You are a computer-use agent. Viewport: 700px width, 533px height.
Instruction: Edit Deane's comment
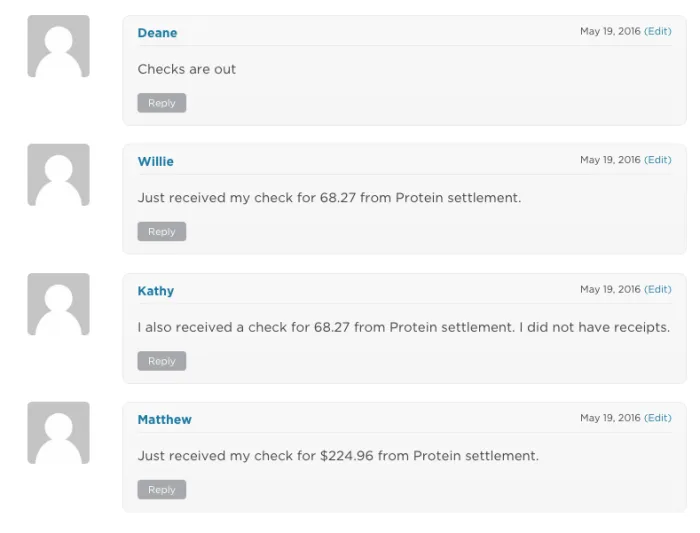[658, 31]
